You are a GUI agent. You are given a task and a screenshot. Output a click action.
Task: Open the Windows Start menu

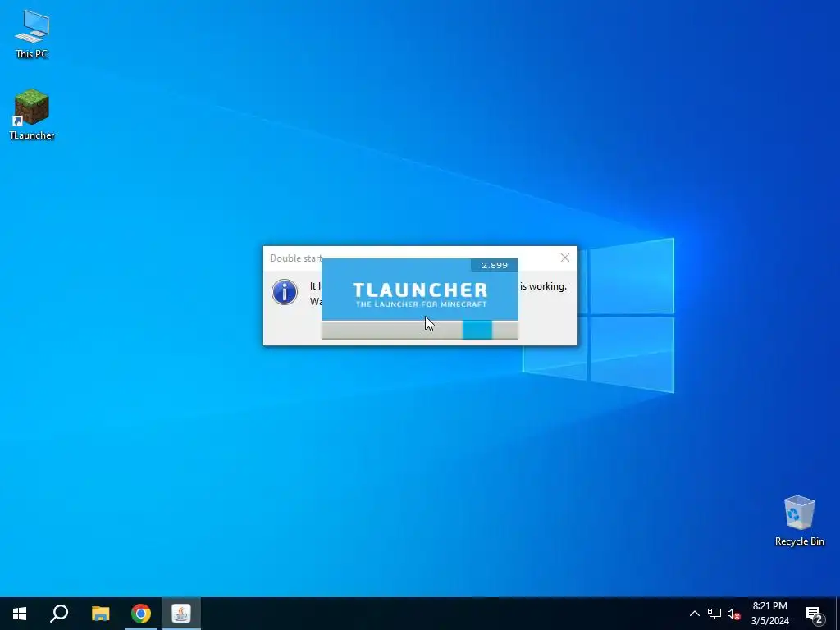click(x=20, y=614)
